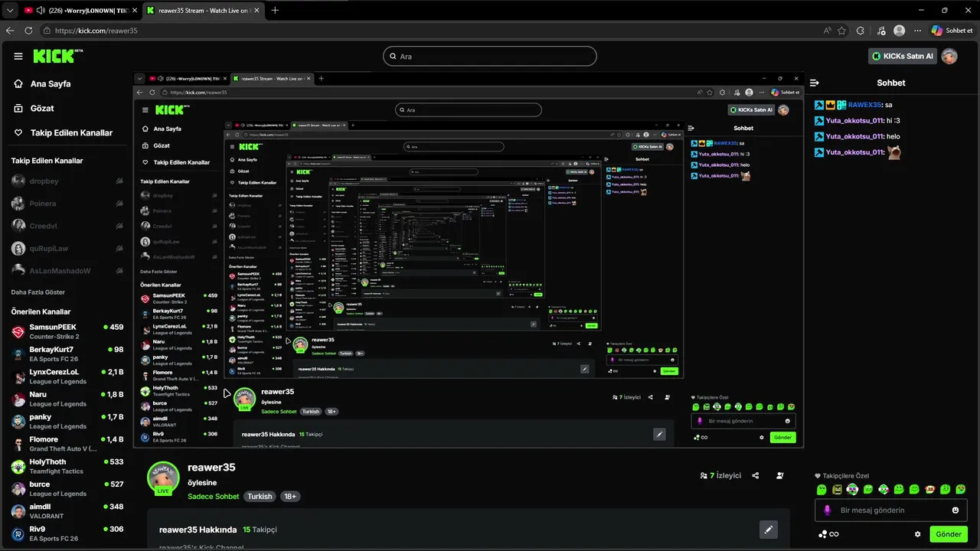Pick the angry olive-colored square emote
The width and height of the screenshot is (980, 551).
pos(837,490)
